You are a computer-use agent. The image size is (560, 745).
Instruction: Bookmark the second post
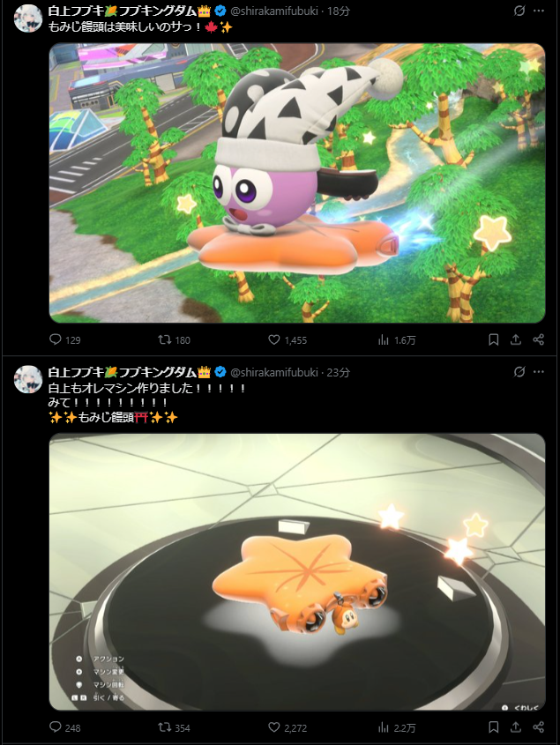click(x=494, y=727)
